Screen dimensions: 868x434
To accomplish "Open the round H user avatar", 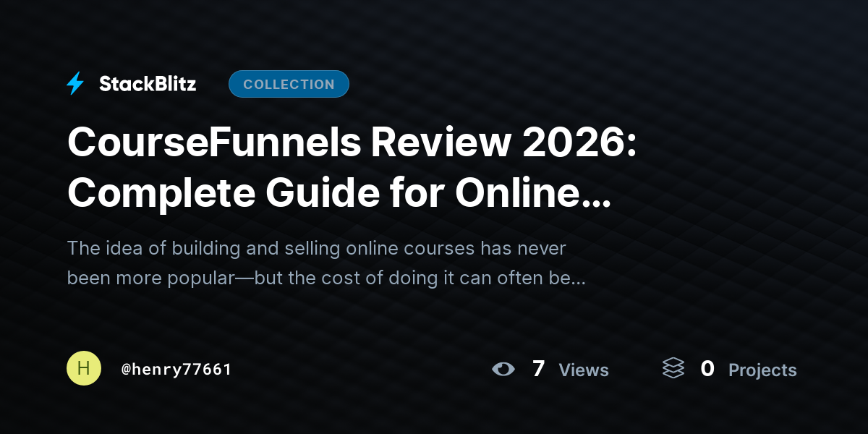I will point(84,368).
